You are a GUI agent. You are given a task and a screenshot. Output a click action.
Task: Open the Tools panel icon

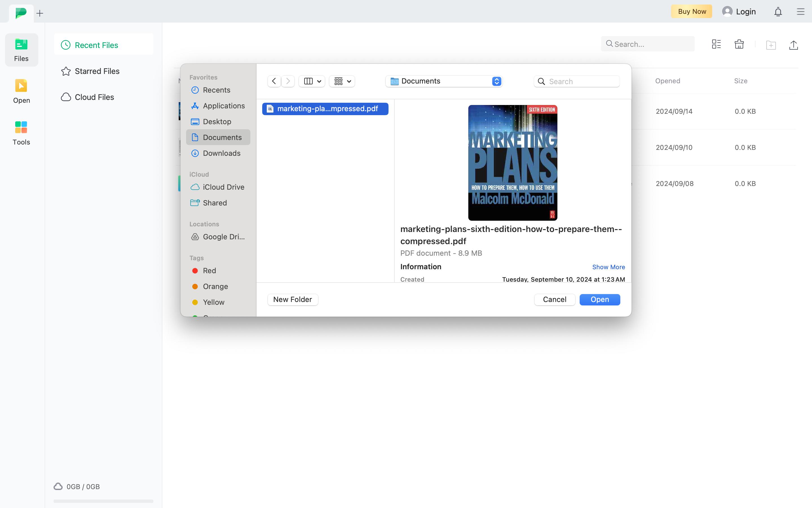pos(21,127)
